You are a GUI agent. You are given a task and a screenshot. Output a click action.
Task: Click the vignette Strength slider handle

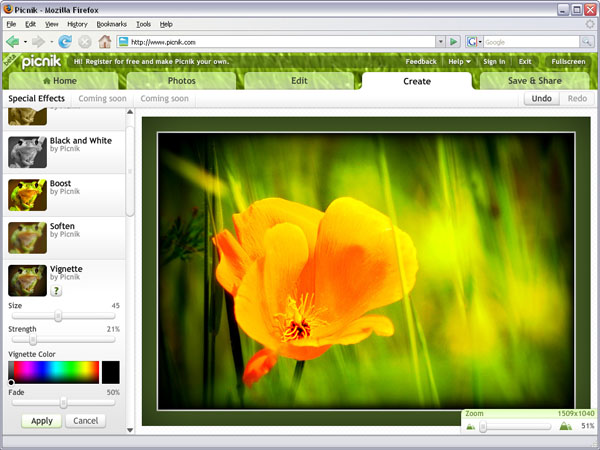point(33,339)
